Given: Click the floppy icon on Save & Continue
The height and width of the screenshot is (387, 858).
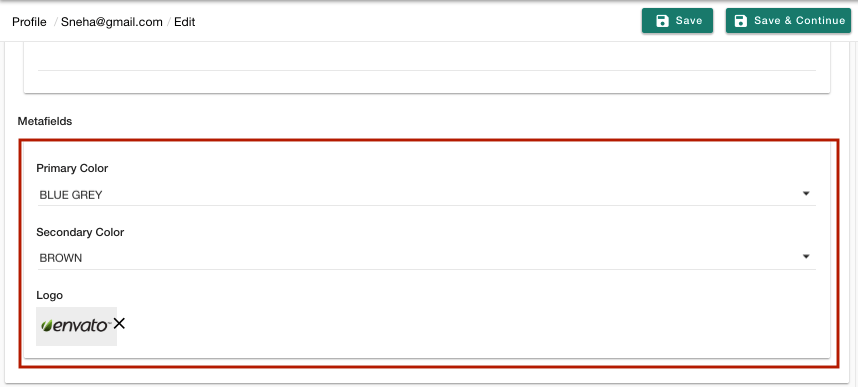Looking at the screenshot, I should point(741,21).
